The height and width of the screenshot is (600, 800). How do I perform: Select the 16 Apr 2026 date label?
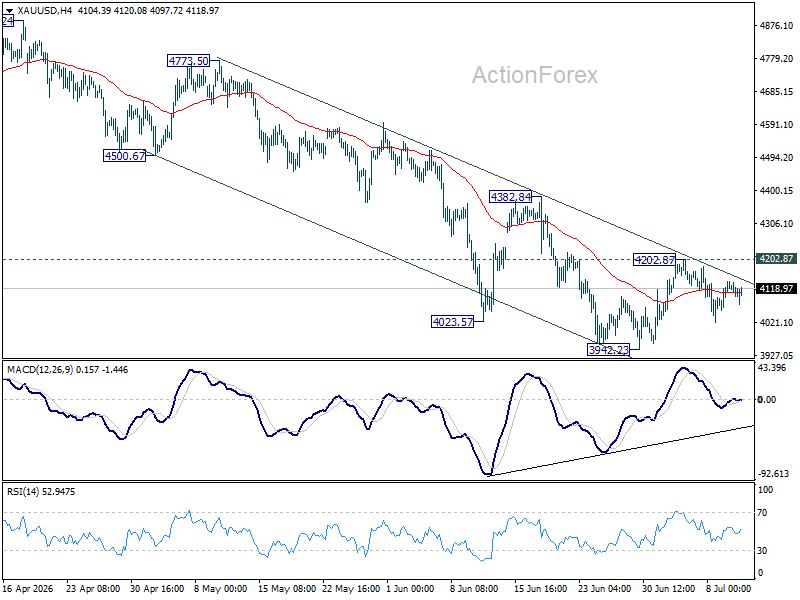click(28, 589)
